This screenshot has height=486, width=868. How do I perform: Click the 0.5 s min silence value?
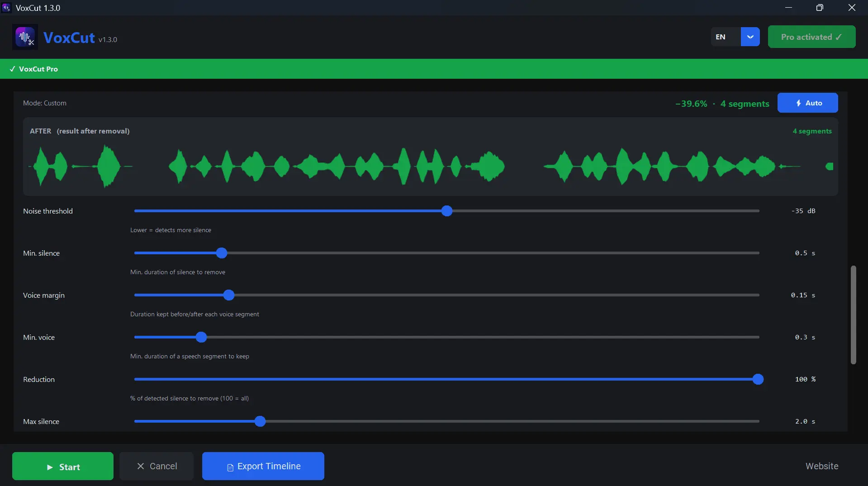click(805, 253)
